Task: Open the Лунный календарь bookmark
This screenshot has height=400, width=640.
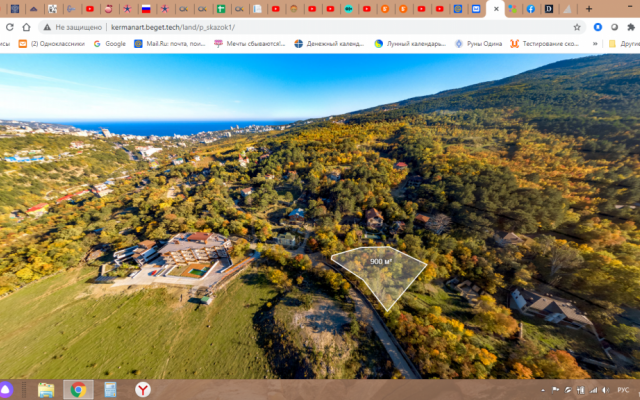Action: [410, 44]
